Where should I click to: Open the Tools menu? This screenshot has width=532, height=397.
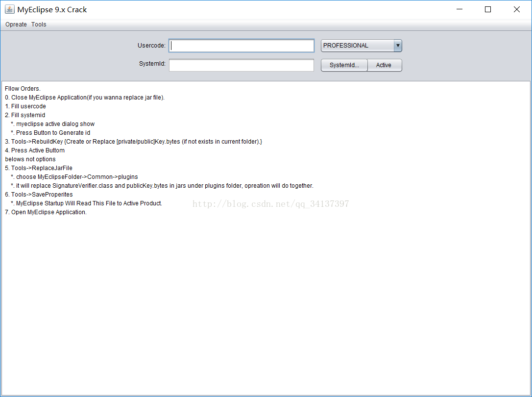tap(39, 25)
